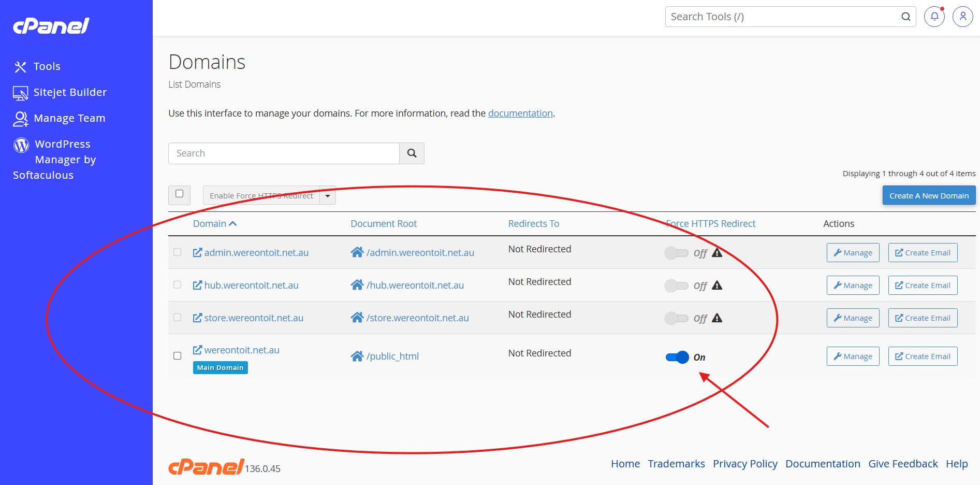
Task: Sort by the Domain column header
Action: pos(214,224)
